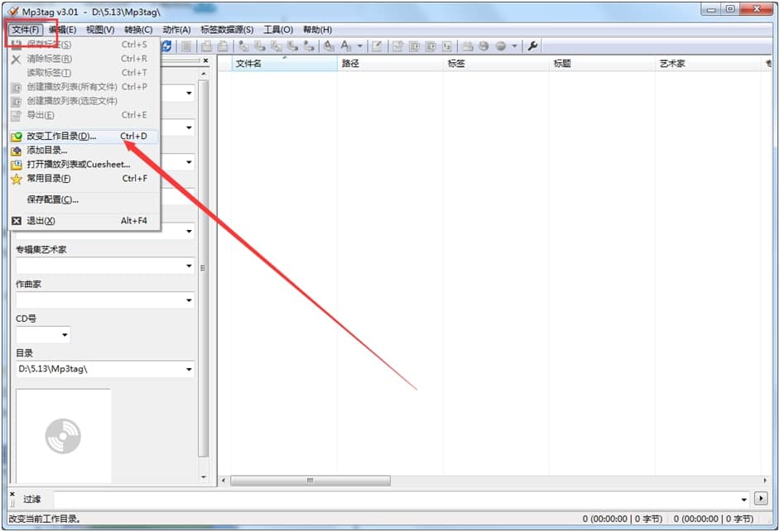The height and width of the screenshot is (532, 780).
Task: Click the change working directory folder icon
Action: [x=16, y=137]
